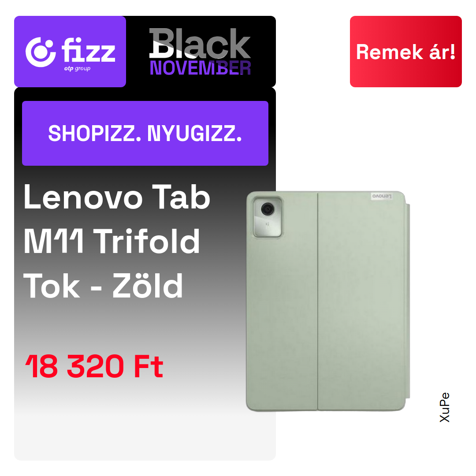
Task: Click the camera lens on the green case
Action: [x=268, y=209]
